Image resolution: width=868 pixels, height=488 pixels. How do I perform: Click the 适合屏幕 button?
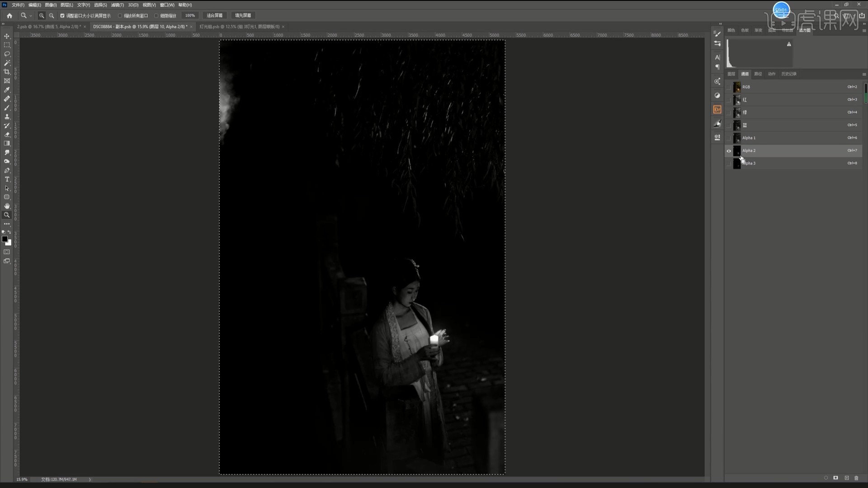214,15
